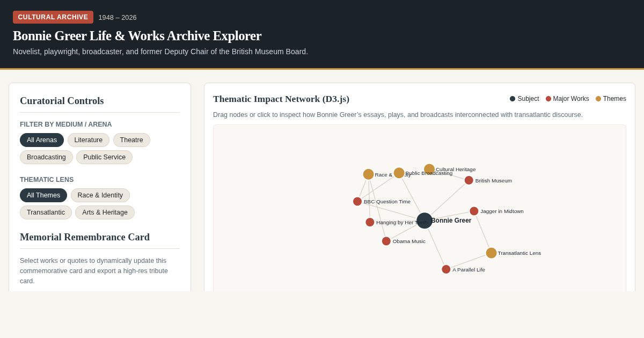Click the British Museum work node
This screenshot has width=644, height=338.
click(x=469, y=180)
